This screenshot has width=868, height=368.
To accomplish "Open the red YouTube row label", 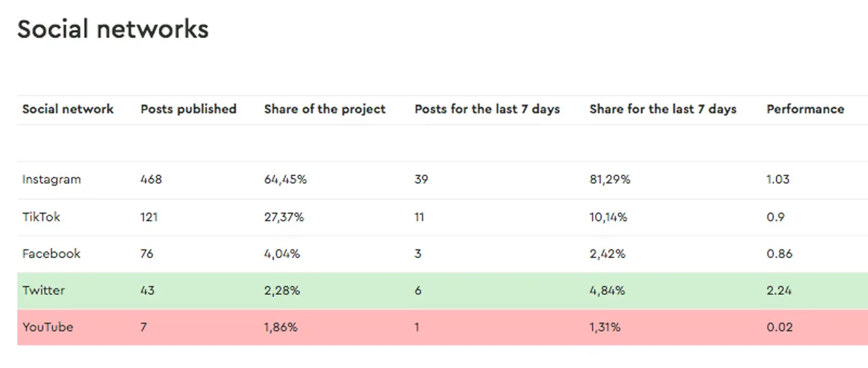I will pos(47,327).
